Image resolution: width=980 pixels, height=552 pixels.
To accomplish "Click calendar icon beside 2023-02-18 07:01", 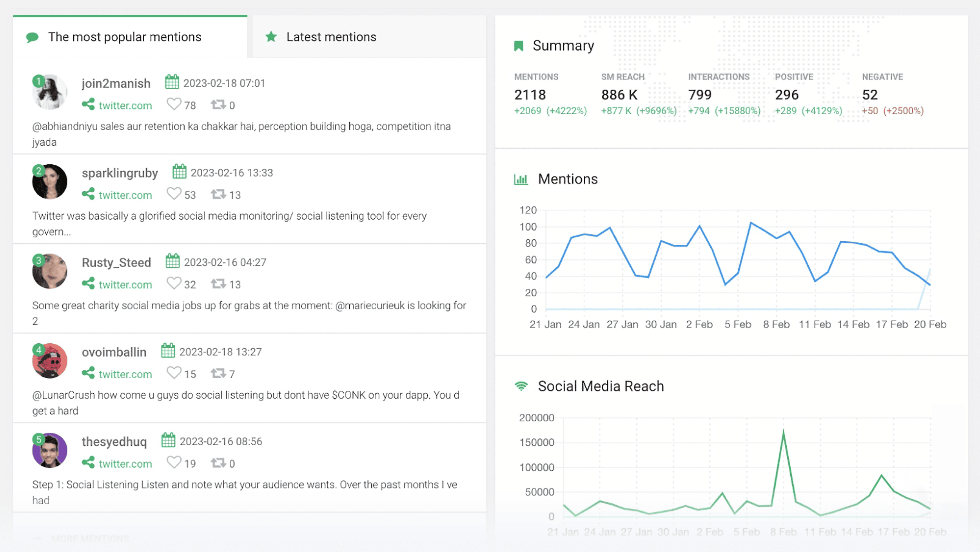I will [x=172, y=82].
